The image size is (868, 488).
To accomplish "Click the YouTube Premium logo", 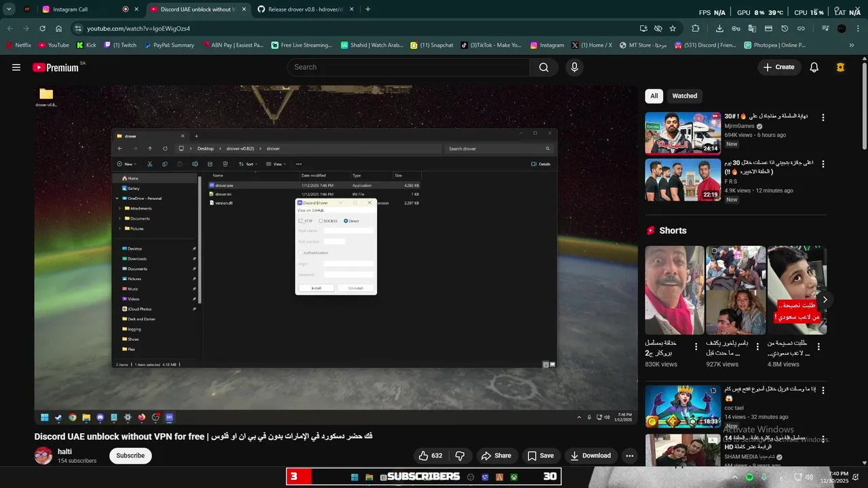I will coord(56,67).
